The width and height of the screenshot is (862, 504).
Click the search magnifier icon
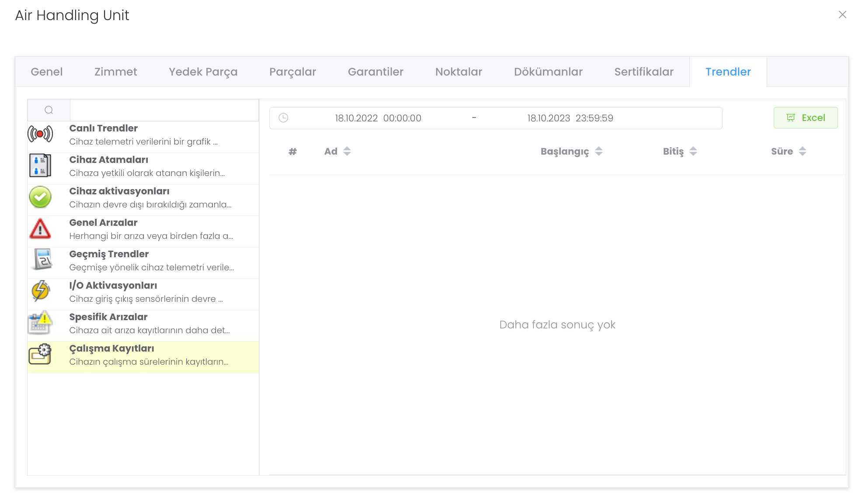point(49,110)
